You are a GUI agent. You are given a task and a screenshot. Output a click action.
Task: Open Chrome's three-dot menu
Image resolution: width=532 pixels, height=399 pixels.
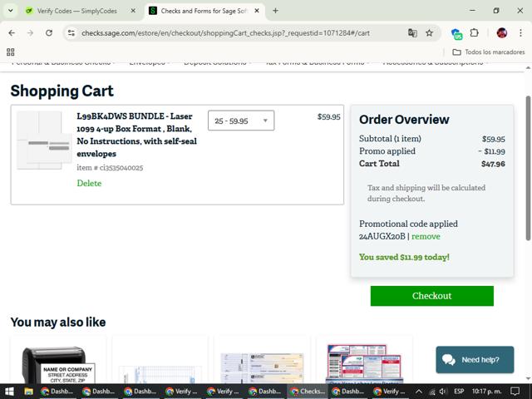pos(520,33)
